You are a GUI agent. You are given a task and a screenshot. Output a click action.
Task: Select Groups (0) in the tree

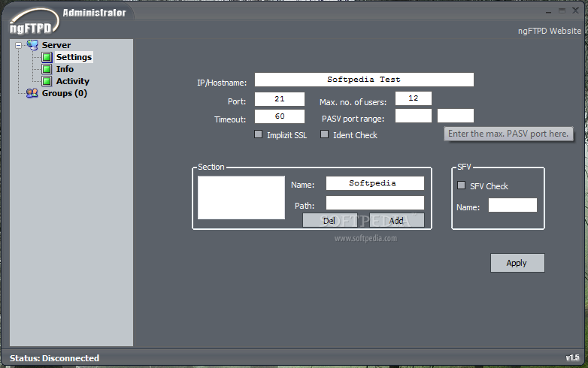click(x=65, y=93)
